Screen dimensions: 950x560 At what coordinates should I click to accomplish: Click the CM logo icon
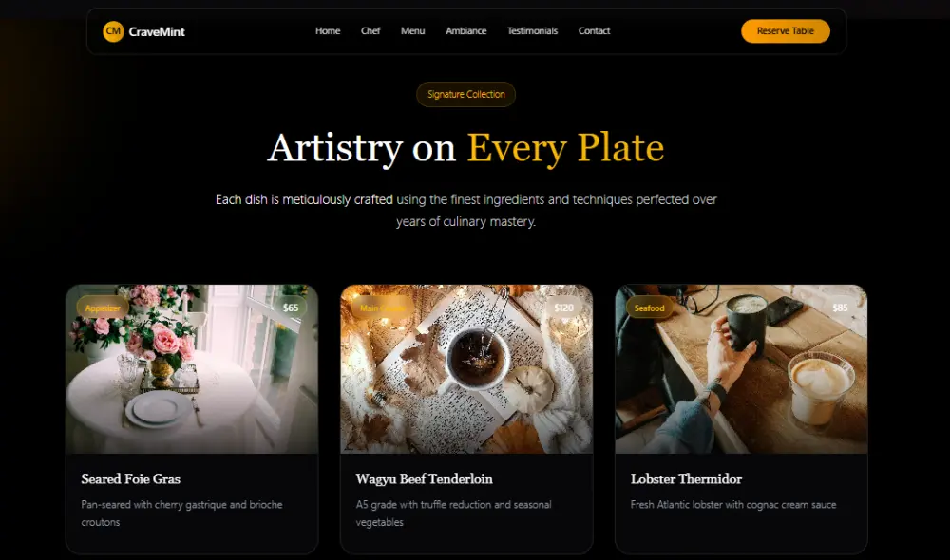113,31
